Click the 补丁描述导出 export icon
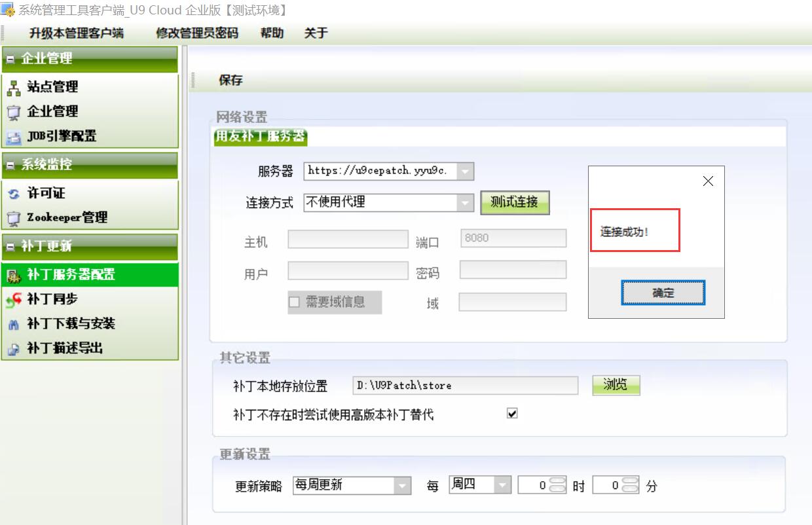This screenshot has height=525, width=812. (13, 349)
